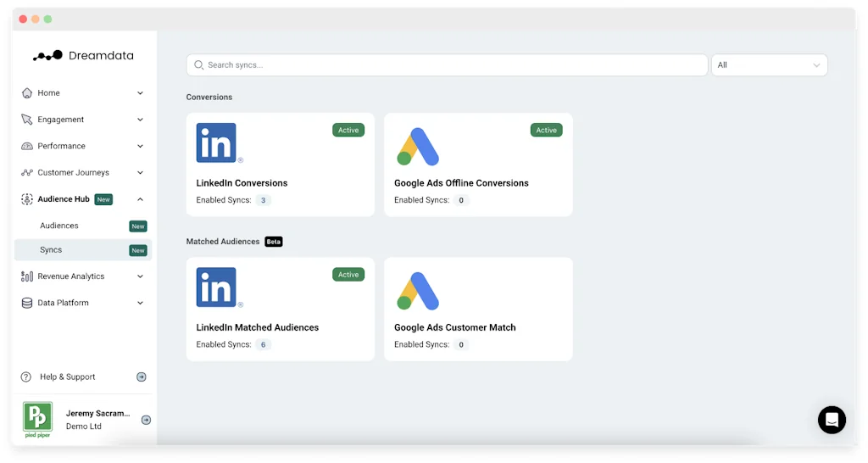Click the arrow icon beside Help & Support
The height and width of the screenshot is (463, 868).
point(142,377)
